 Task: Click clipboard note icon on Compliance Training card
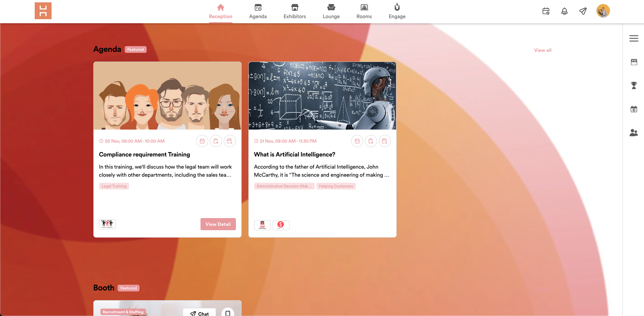tap(216, 141)
